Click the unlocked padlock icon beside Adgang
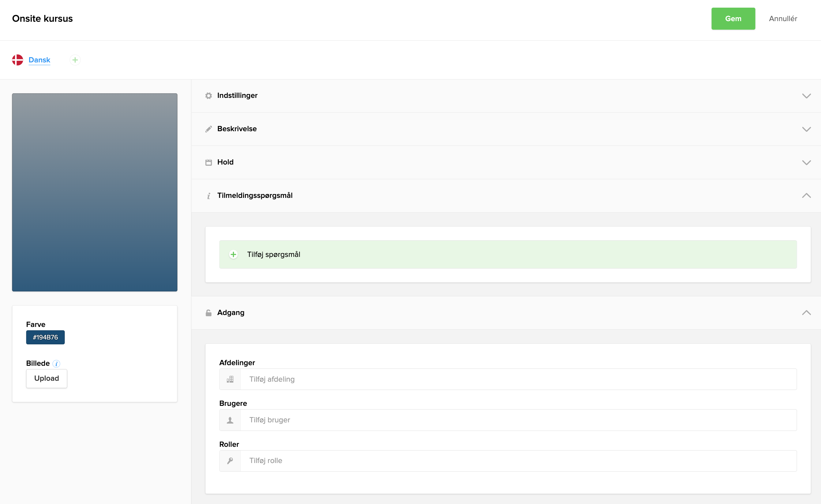The width and height of the screenshot is (821, 504). pyautogui.click(x=208, y=313)
